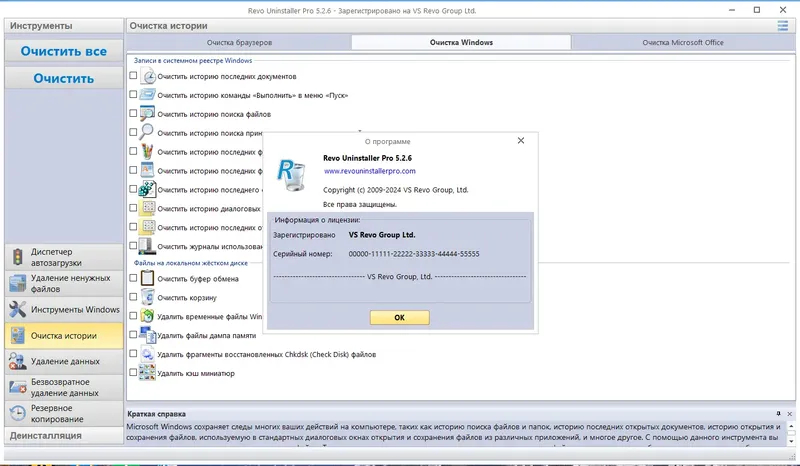
Task: Open Инструменты Windows sidebar item
Action: point(64,309)
